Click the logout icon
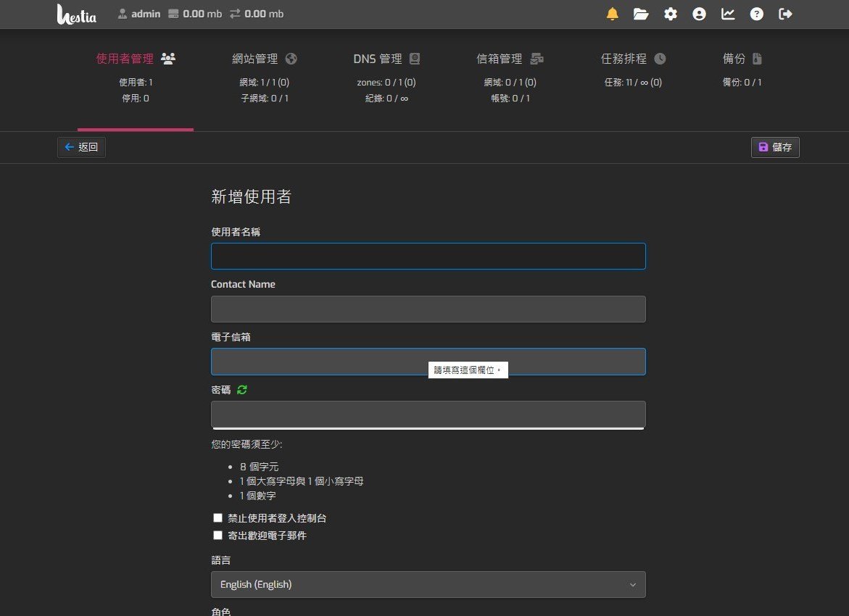 click(785, 14)
